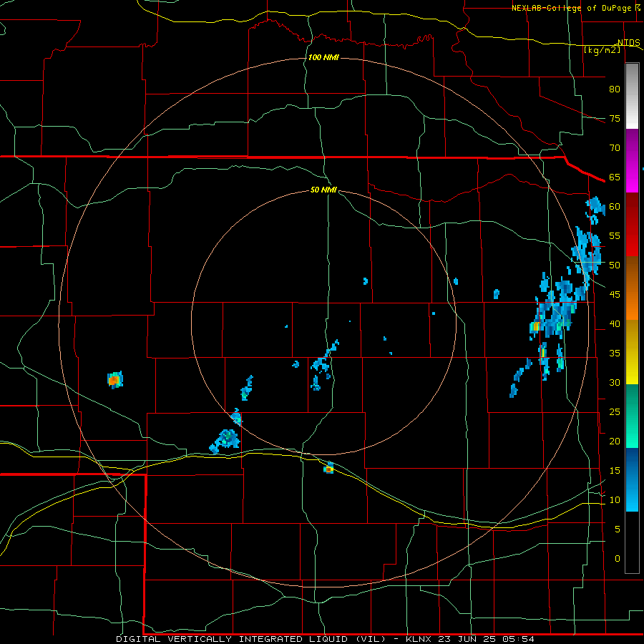Pick the yellow segment of the color scale
Screen dimensions: 644x644
pos(632,352)
